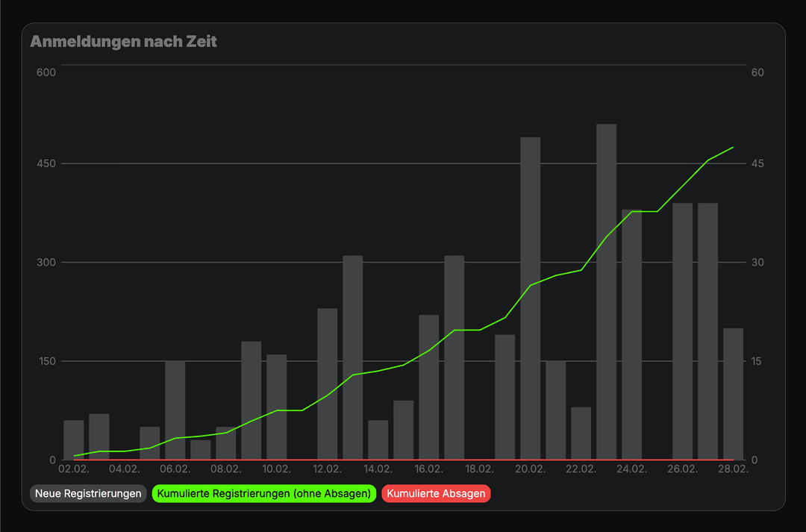This screenshot has height=532, width=806.
Task: Click the 45 label on right axis
Action: click(757, 164)
